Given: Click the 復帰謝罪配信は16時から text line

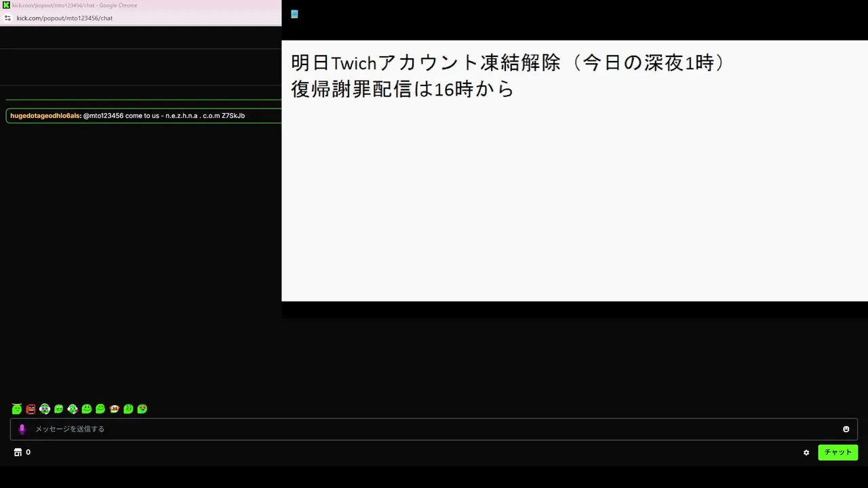Looking at the screenshot, I should (403, 89).
